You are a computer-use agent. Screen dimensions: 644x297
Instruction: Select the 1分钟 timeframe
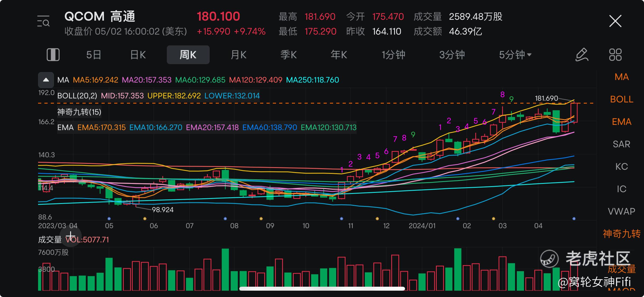click(393, 55)
